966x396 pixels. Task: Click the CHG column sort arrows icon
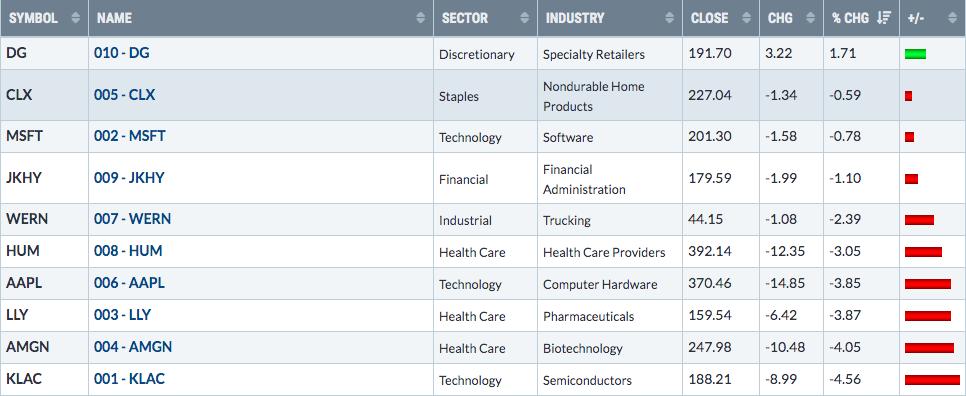pyautogui.click(x=811, y=18)
